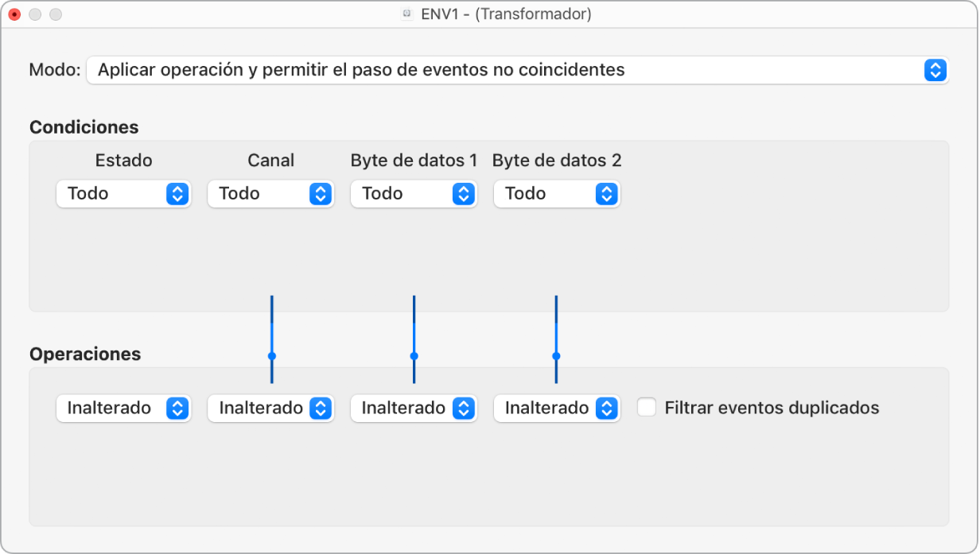Viewport: 980px width, 554px height.
Task: Click the Byte de datos 2 connection handle
Action: (x=556, y=356)
